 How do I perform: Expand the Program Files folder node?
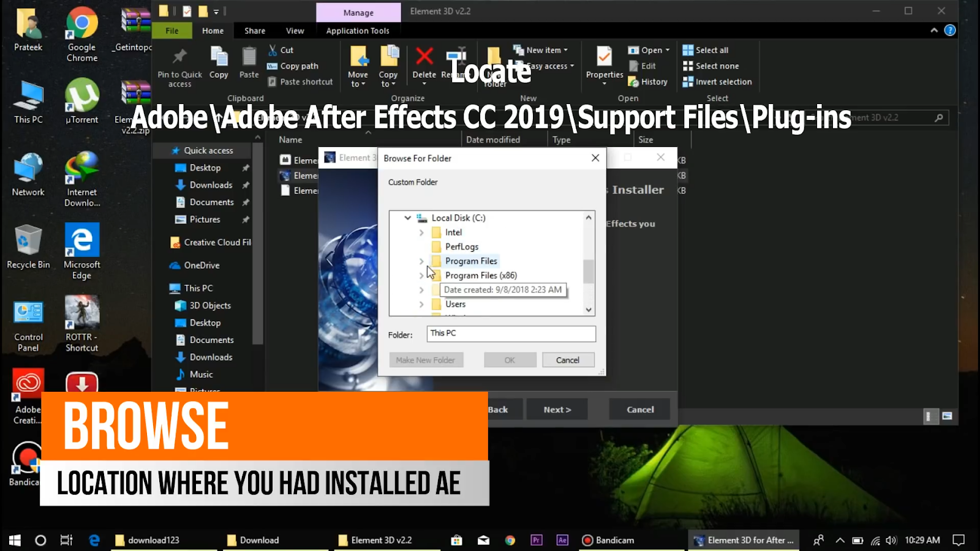click(x=421, y=261)
